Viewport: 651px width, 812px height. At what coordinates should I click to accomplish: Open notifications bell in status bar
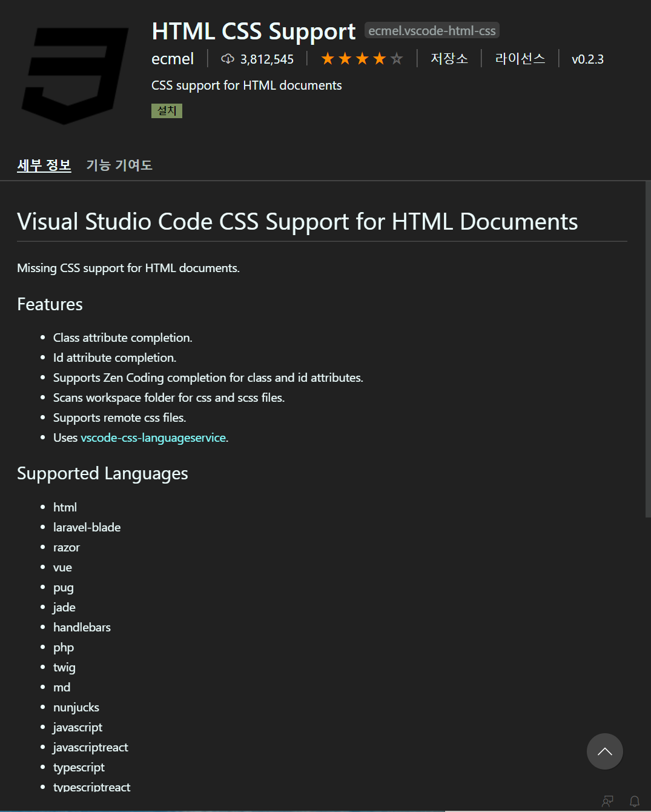pos(635,801)
